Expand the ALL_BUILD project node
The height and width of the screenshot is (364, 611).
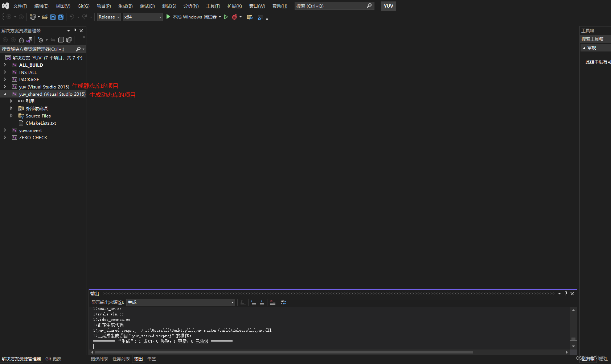pyautogui.click(x=5, y=65)
